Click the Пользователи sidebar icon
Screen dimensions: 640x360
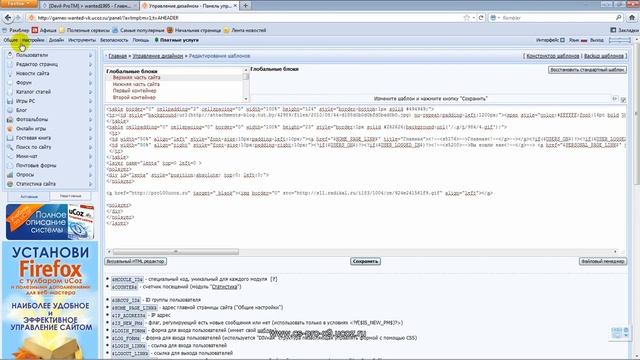coord(10,55)
